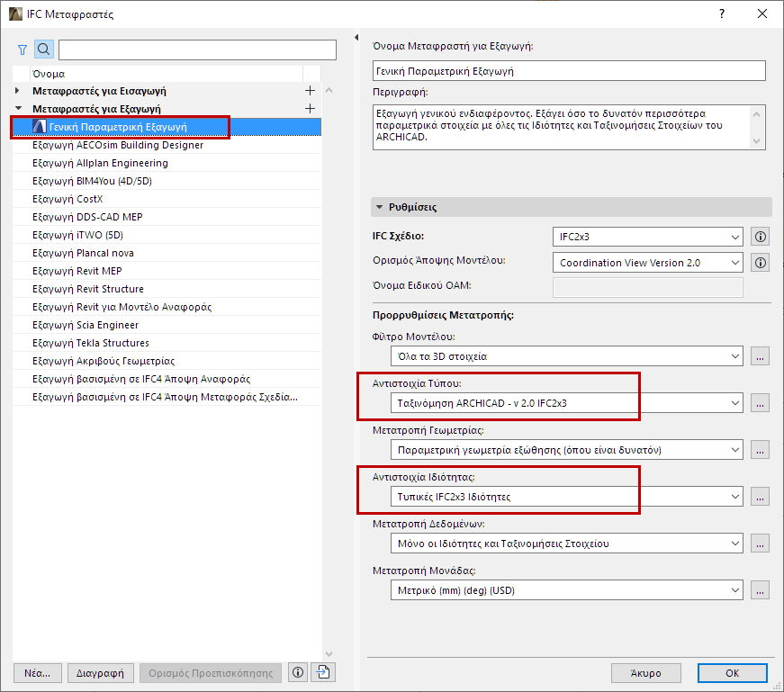Select Εξαγωγή Ακριβούς Γεωμετρίας
The width and height of the screenshot is (784, 692).
[x=167, y=361]
